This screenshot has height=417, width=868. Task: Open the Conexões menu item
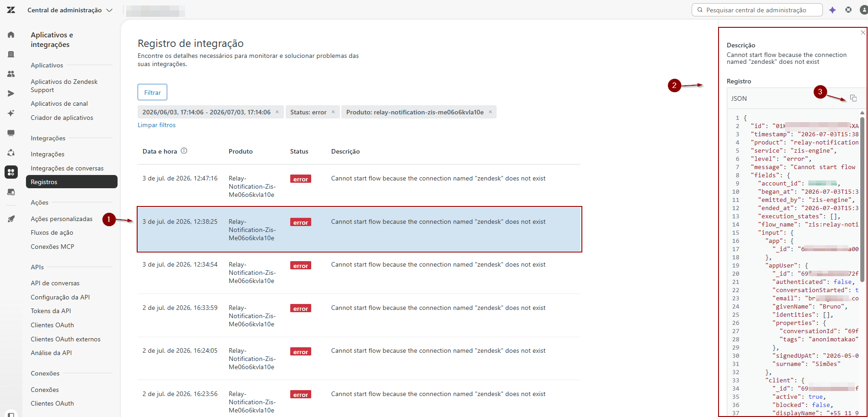45,390
